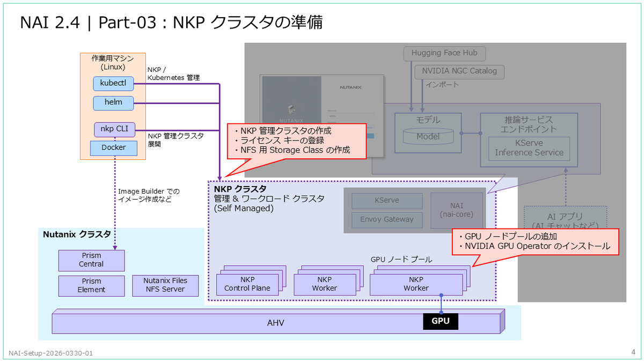The height and width of the screenshot is (362, 644).
Task: Select the helm box
Action: (x=113, y=102)
